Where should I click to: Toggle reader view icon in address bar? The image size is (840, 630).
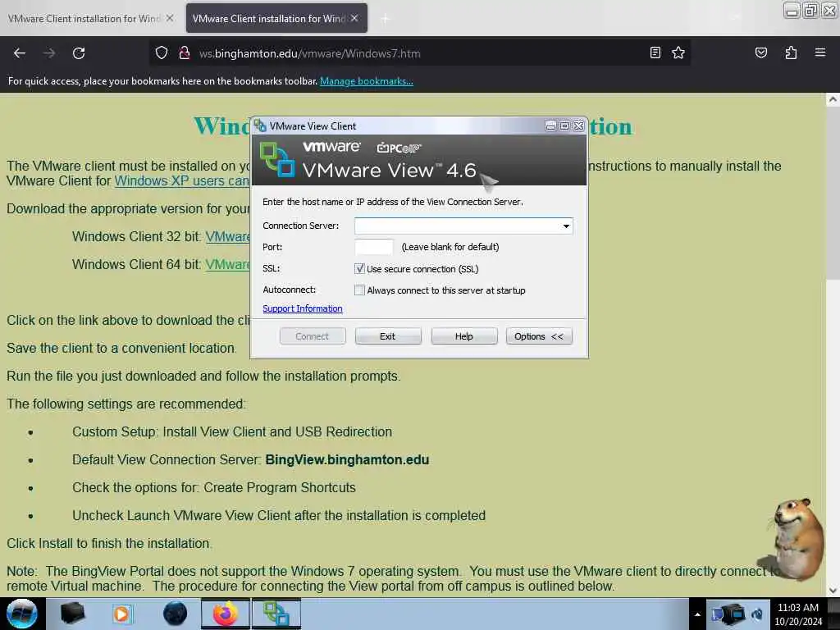tap(655, 52)
